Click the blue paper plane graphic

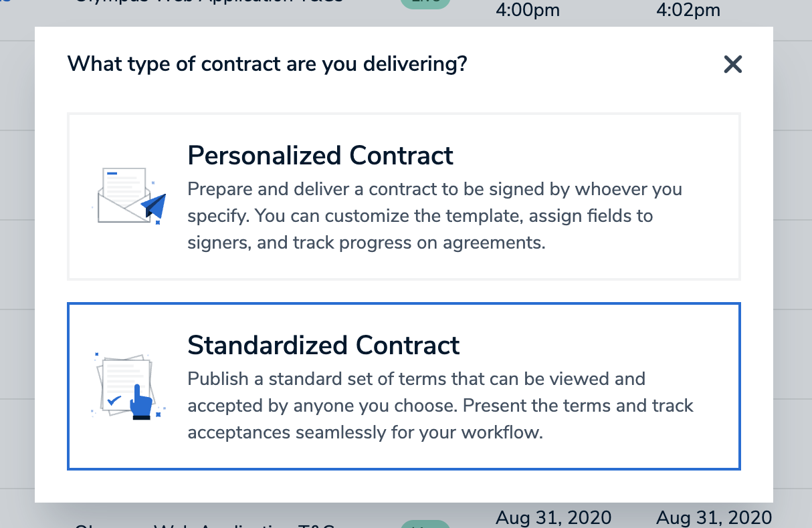(154, 206)
